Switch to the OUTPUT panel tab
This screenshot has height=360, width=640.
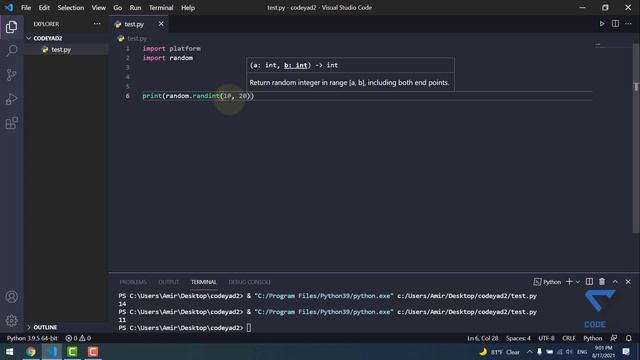pos(169,282)
